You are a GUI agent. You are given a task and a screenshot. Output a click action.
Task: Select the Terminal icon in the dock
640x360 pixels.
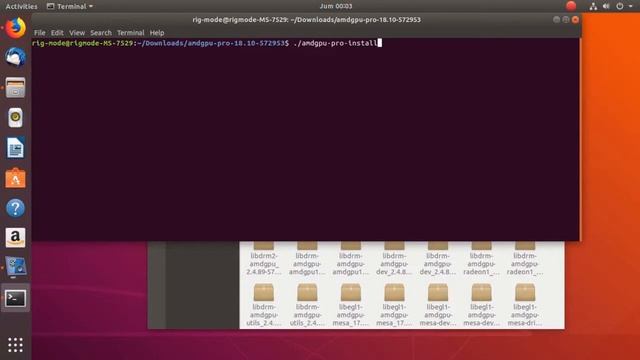click(x=16, y=298)
